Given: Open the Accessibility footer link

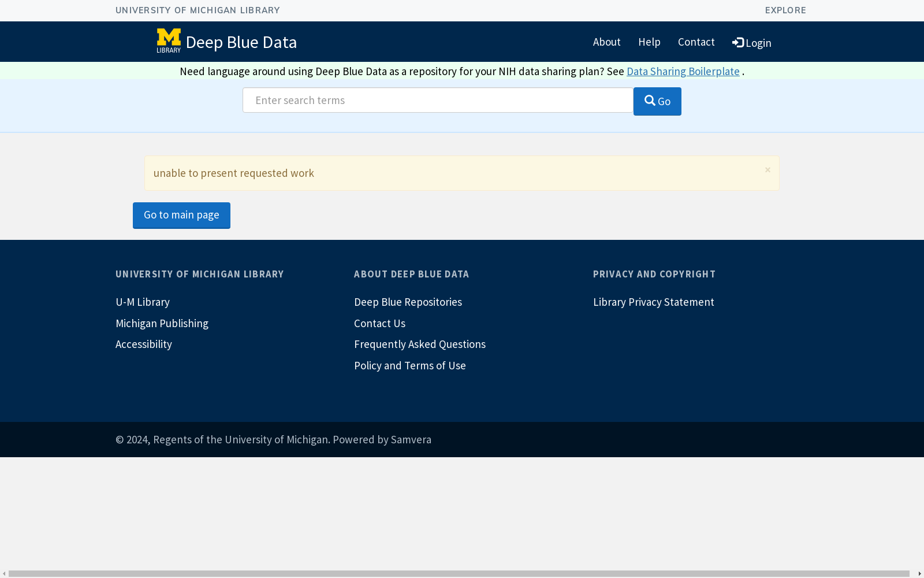Looking at the screenshot, I should pos(144,344).
